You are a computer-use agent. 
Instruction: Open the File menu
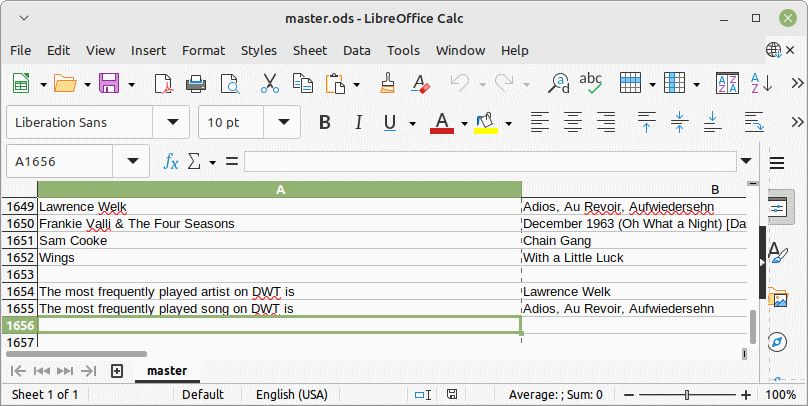click(x=21, y=50)
